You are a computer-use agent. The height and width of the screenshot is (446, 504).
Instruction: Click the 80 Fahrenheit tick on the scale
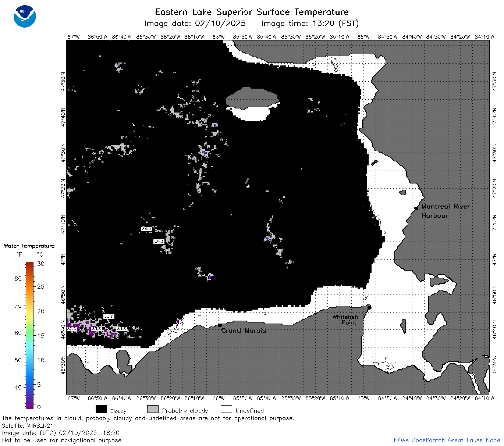coord(18,278)
